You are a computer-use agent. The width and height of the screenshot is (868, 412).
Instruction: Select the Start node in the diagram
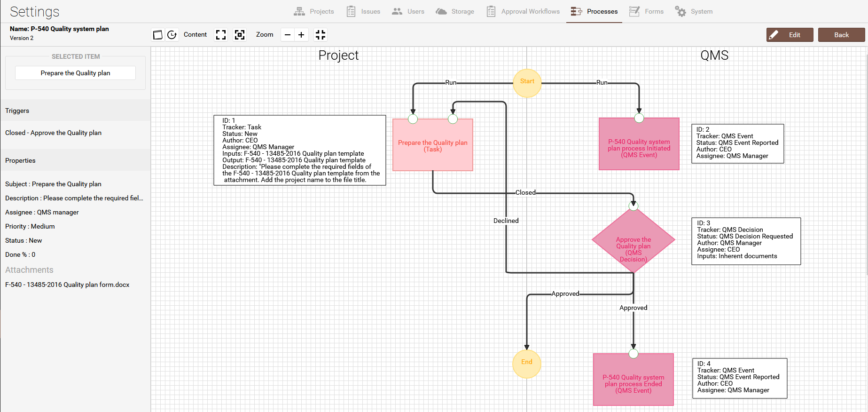click(527, 83)
